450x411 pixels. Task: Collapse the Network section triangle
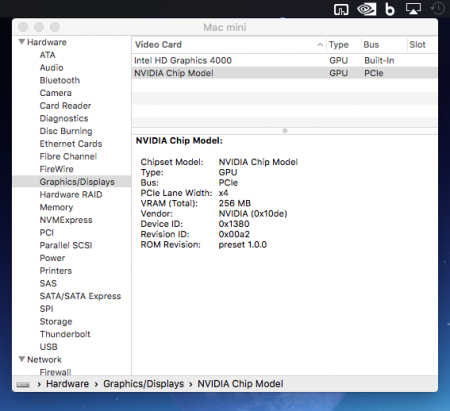tap(22, 359)
